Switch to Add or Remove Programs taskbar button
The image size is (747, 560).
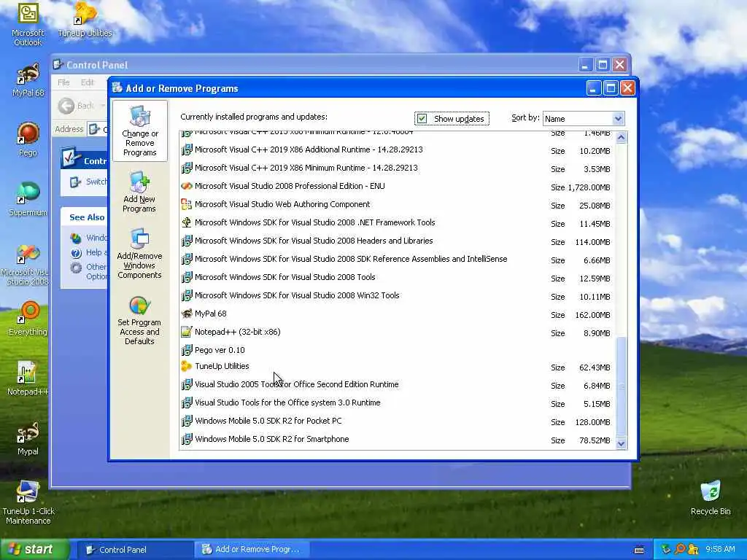coord(253,550)
